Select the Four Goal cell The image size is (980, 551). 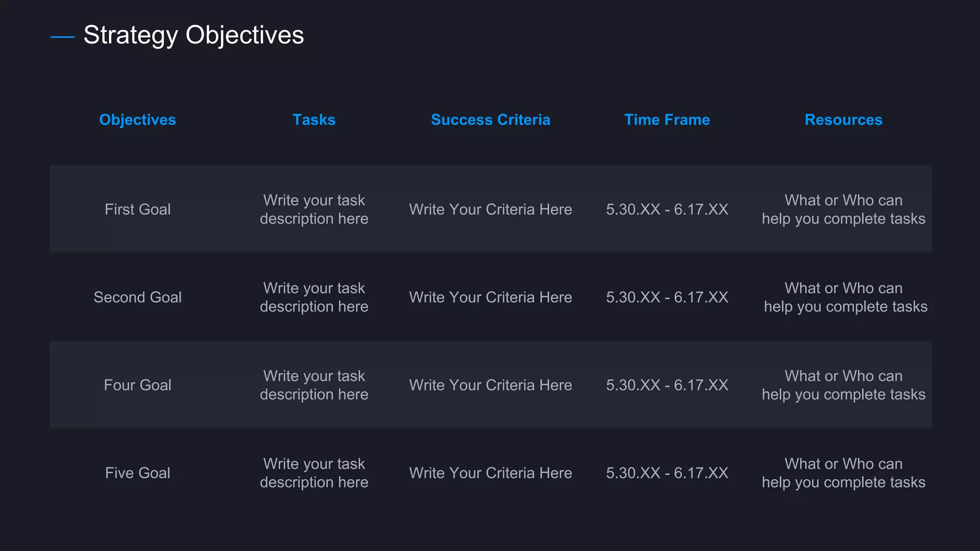click(x=137, y=385)
